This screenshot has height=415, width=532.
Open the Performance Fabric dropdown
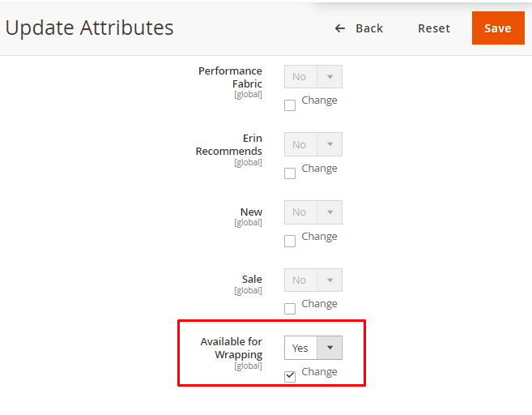pos(313,77)
